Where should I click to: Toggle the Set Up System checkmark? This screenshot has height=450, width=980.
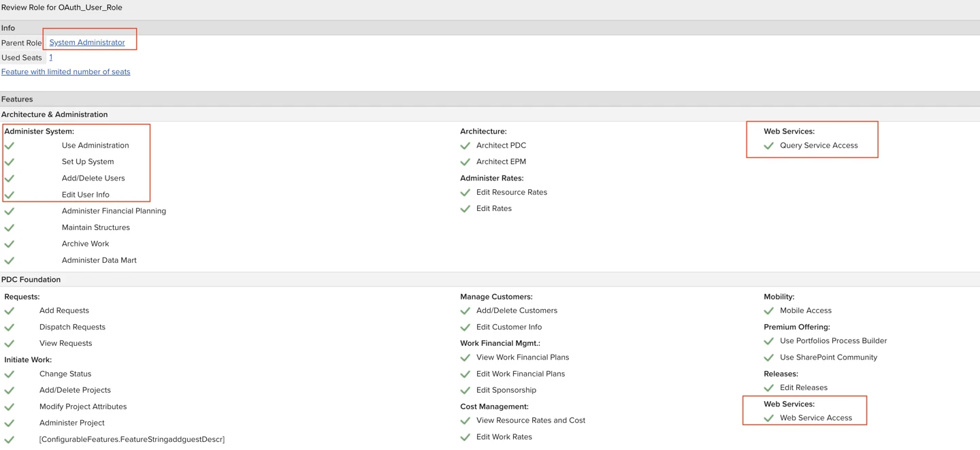[x=10, y=162]
